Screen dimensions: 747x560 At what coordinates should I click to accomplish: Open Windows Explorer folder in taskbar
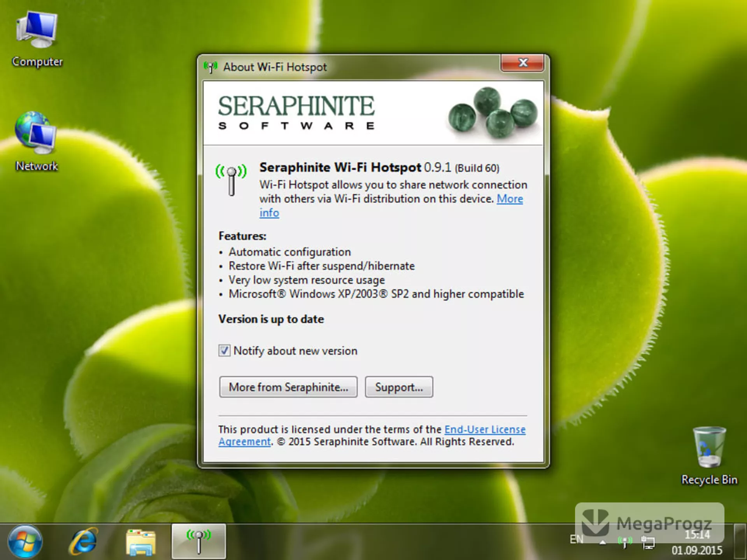(x=140, y=542)
